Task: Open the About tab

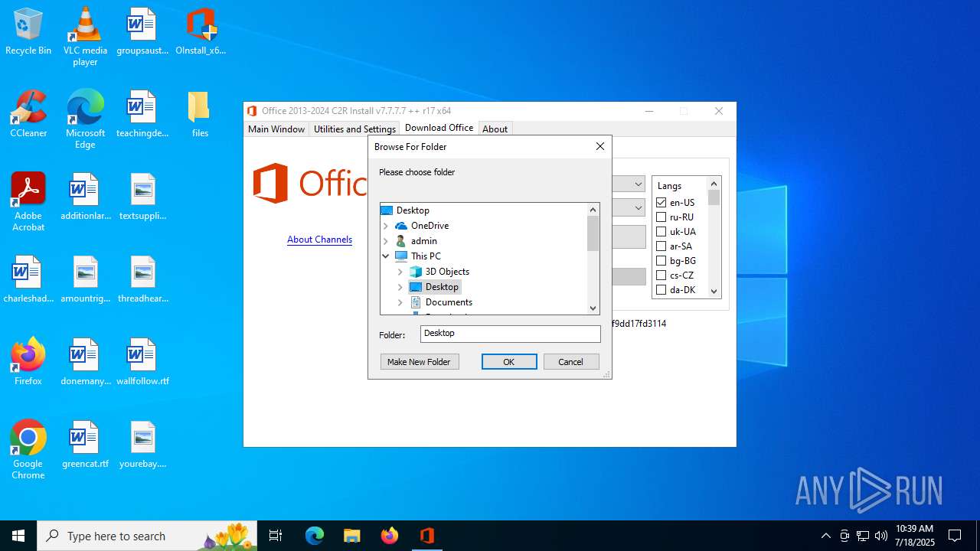Action: point(495,129)
